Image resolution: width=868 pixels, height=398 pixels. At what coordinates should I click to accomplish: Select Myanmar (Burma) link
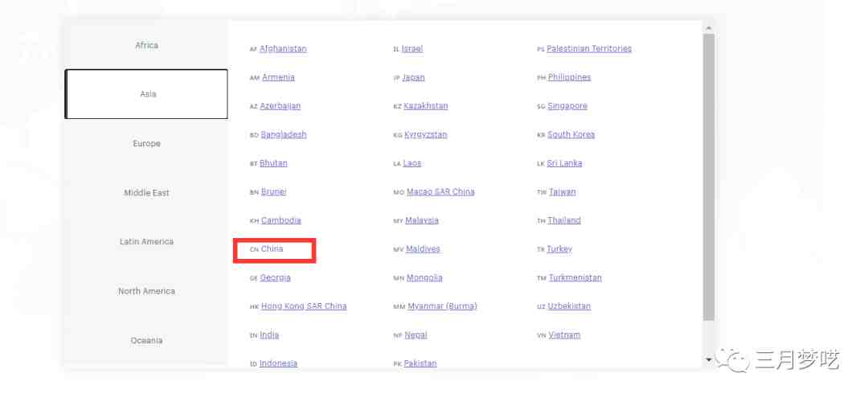[x=442, y=306]
